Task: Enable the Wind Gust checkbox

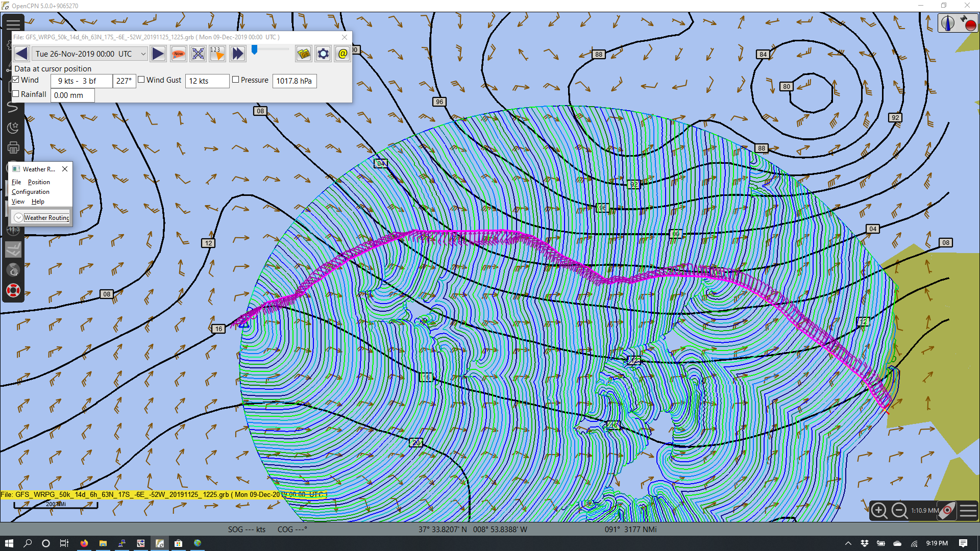Action: (141, 80)
